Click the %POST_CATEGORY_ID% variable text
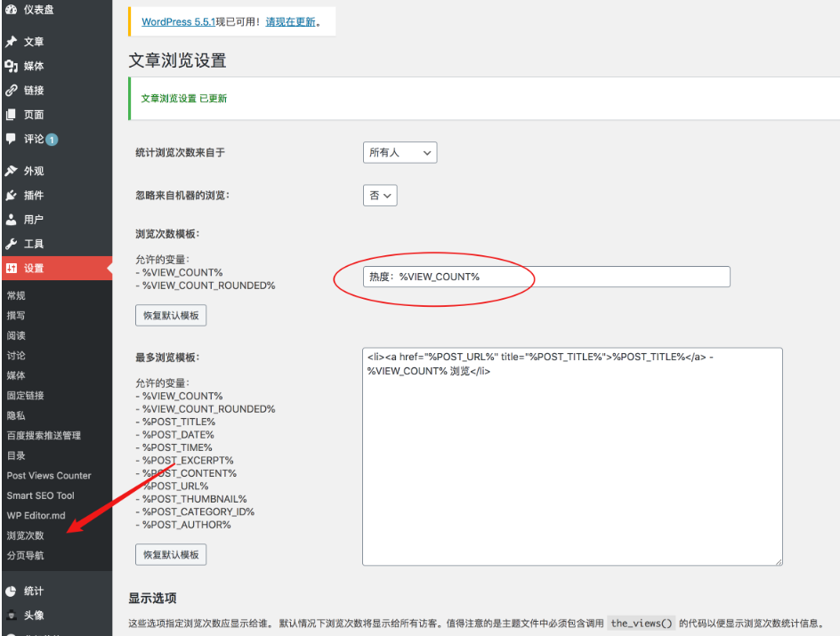This screenshot has height=636, width=840. tap(198, 511)
